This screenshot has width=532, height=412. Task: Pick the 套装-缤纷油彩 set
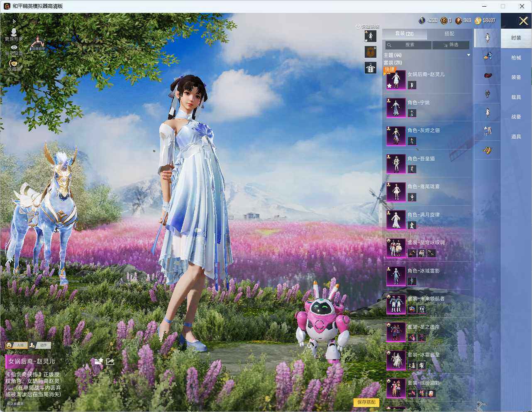coord(428,388)
